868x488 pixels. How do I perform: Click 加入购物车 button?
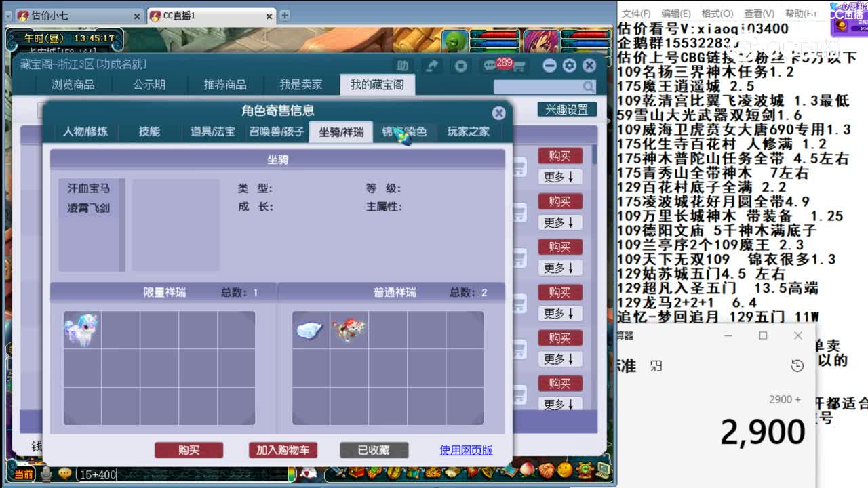pyautogui.click(x=283, y=450)
